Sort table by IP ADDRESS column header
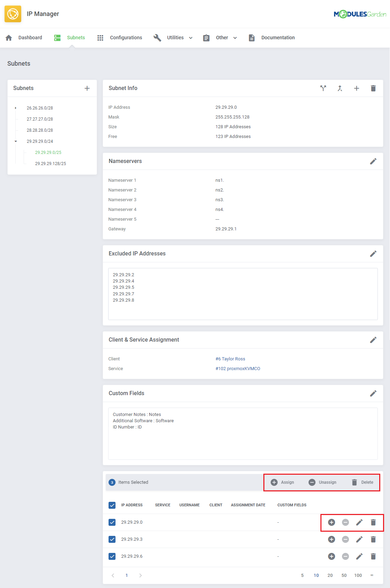The width and height of the screenshot is (390, 588). [x=132, y=505]
